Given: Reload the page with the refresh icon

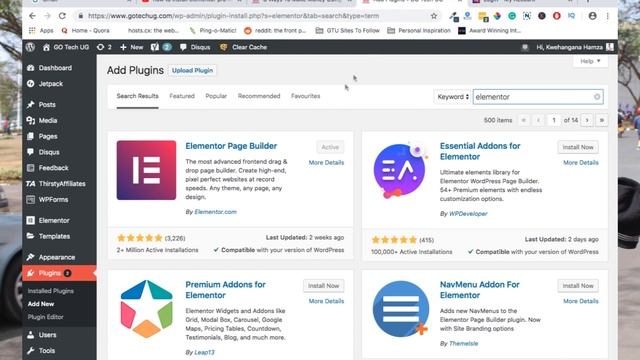Looking at the screenshot, I should click(x=62, y=16).
